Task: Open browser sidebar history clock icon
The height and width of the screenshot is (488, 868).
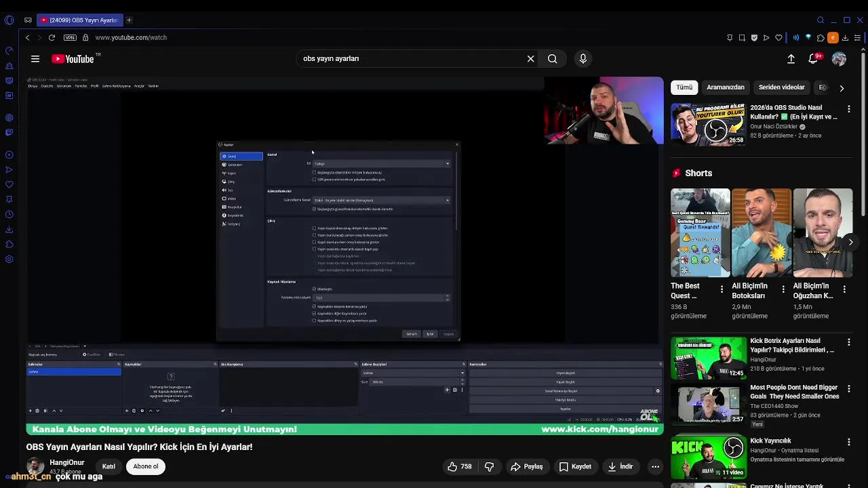Action: pos(9,214)
